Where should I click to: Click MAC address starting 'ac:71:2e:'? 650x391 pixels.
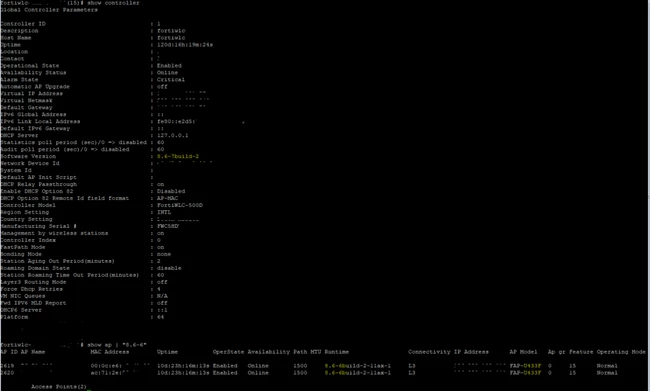pos(107,373)
